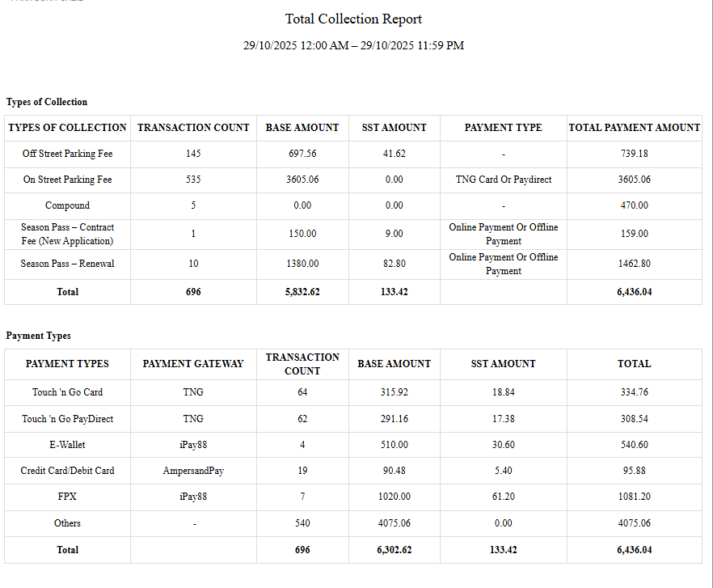
Task: Click the TNG Card Or Paydirect cell
Action: click(x=503, y=180)
